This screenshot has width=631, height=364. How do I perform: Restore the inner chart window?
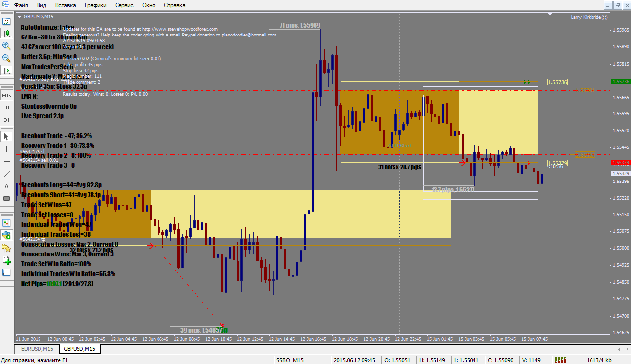[618, 5]
